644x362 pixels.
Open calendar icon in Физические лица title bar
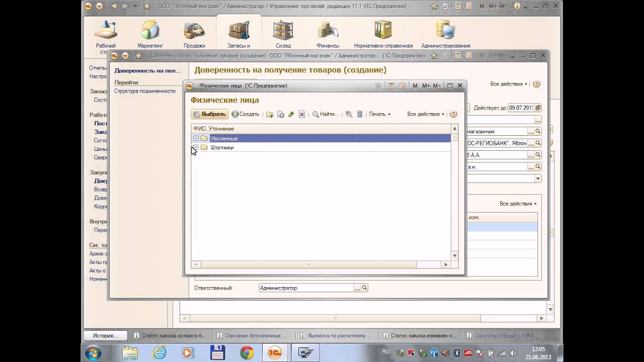[x=401, y=86]
